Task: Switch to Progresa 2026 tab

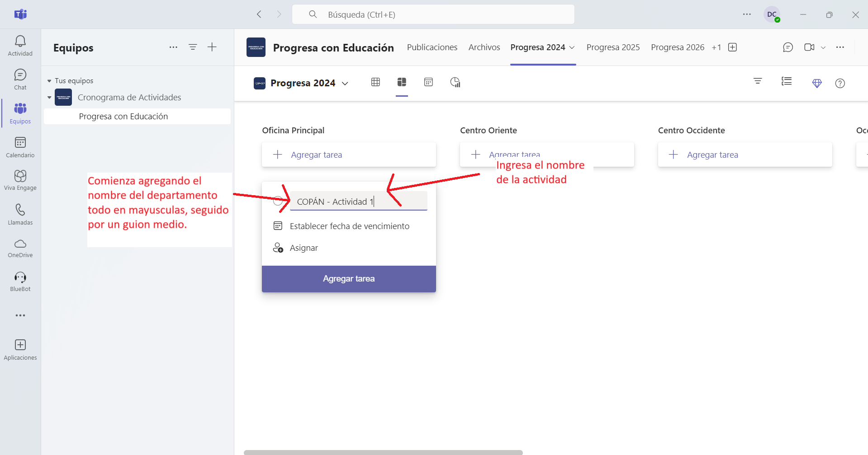Action: (678, 47)
